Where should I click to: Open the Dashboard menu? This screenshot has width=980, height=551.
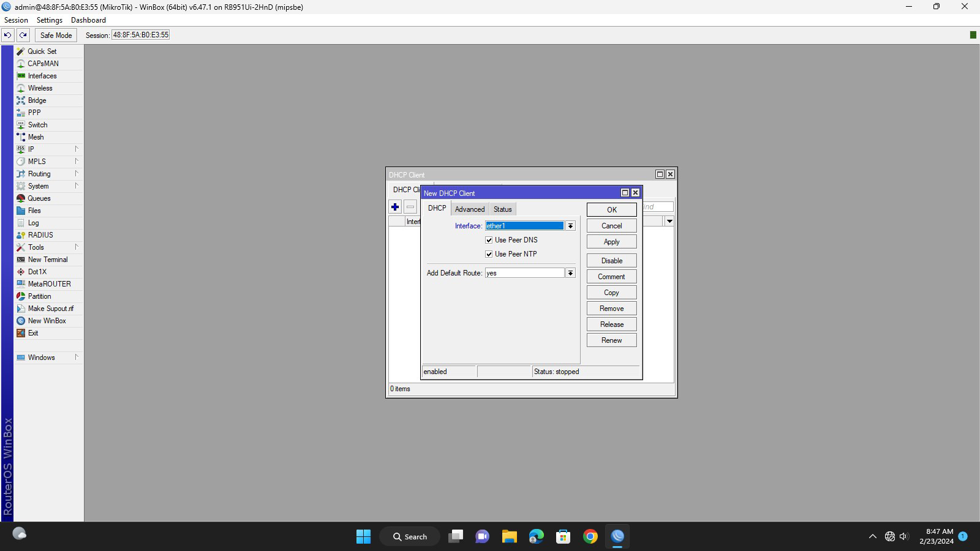coord(88,20)
